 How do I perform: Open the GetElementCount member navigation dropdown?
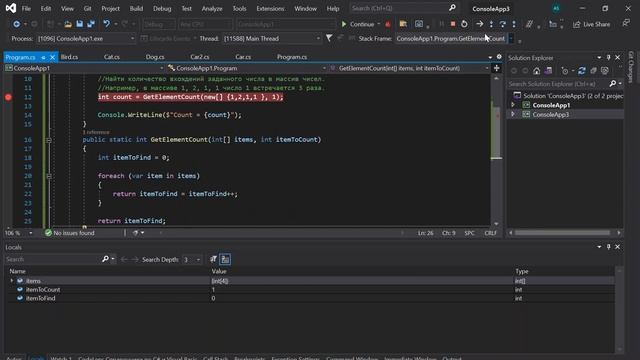(x=410, y=68)
